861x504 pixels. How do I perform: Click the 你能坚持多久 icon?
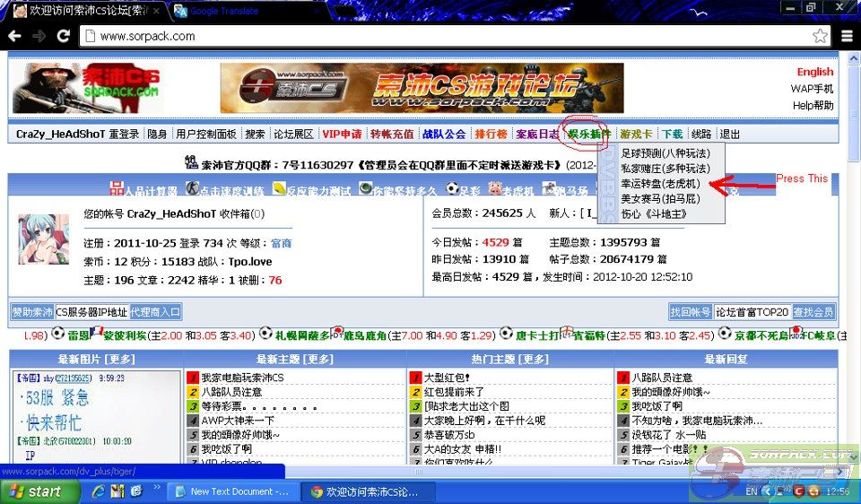pos(365,188)
